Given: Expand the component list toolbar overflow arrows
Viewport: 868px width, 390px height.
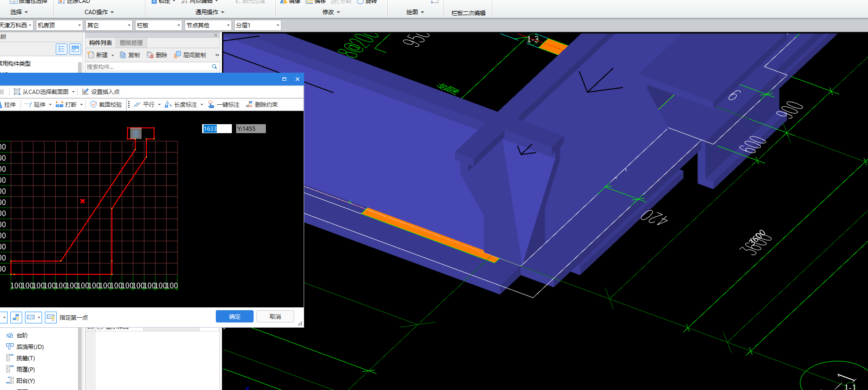Looking at the screenshot, I should 217,55.
